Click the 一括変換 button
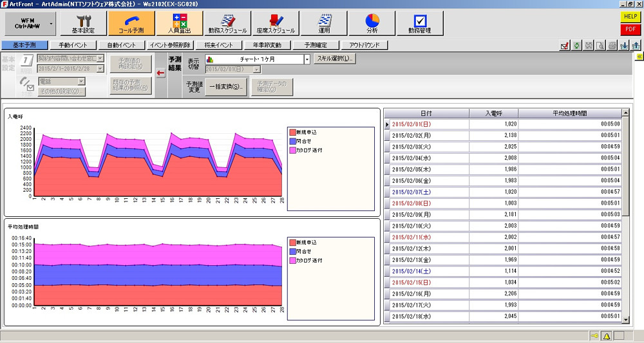This screenshot has height=343, width=644. (225, 86)
